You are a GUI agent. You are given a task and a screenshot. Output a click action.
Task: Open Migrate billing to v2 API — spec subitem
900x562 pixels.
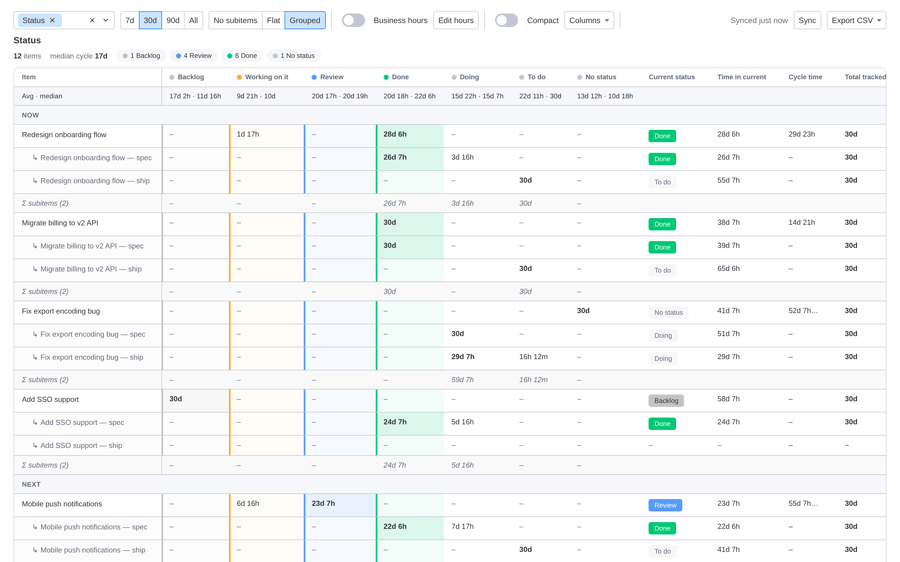pos(92,246)
